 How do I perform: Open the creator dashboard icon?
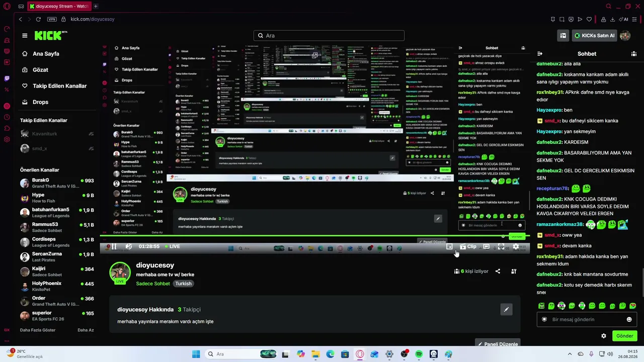[563, 36]
